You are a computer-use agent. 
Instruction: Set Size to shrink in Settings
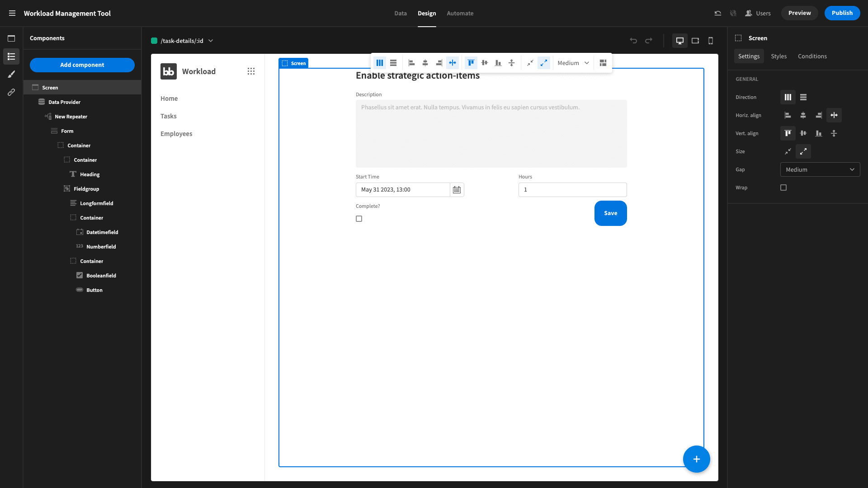pos(788,151)
